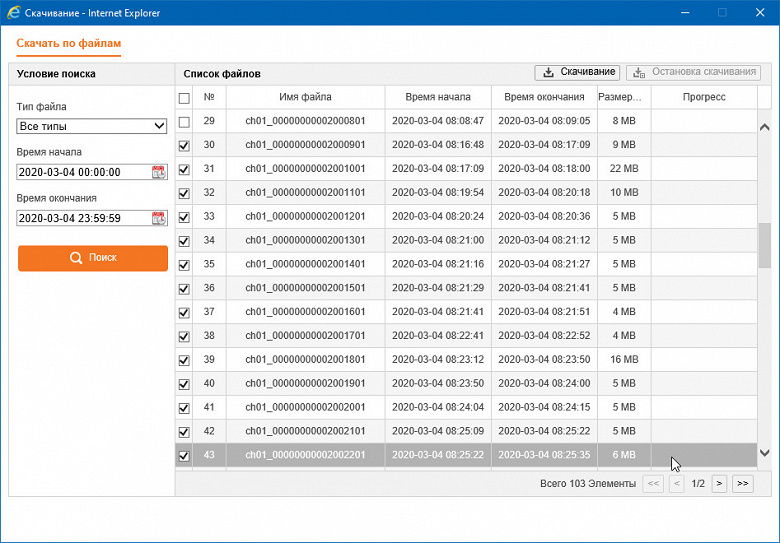Click the Время начала date input field

[85, 172]
